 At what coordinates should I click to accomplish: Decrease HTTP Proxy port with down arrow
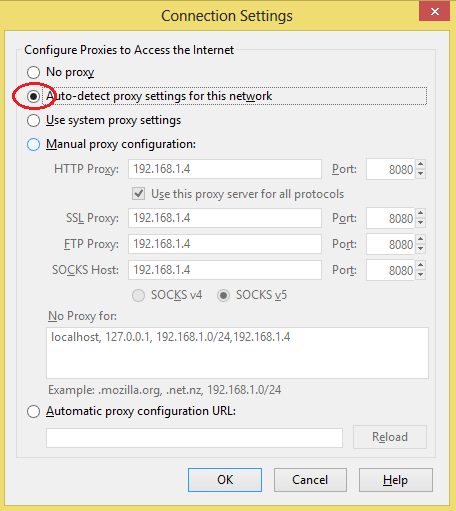pos(421,174)
